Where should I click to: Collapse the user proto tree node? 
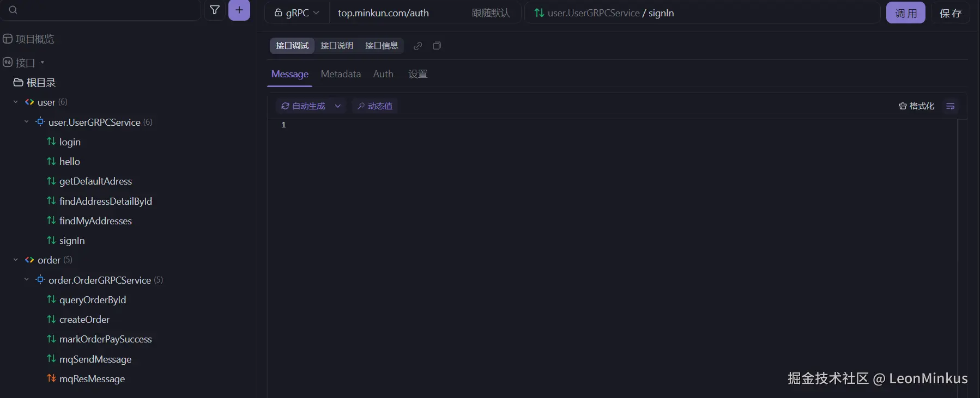pyautogui.click(x=16, y=102)
